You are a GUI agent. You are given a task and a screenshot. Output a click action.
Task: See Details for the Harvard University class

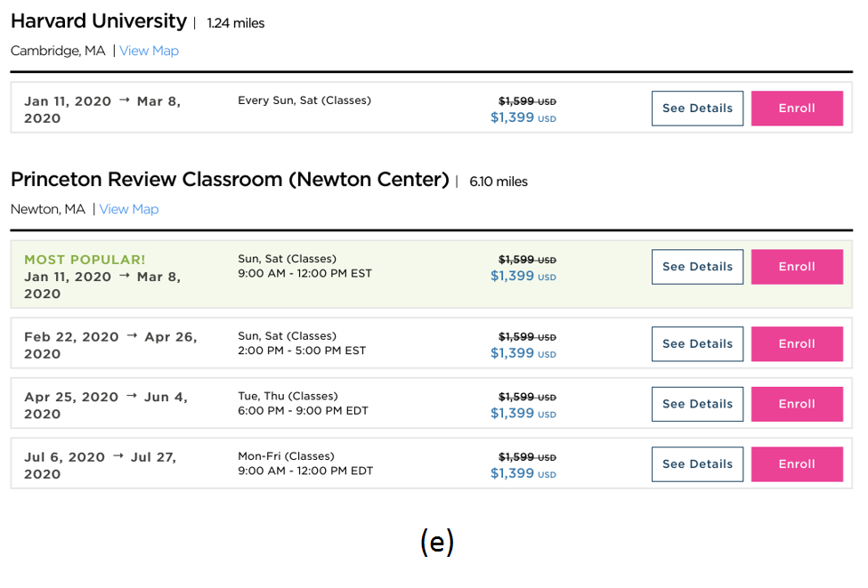[697, 109]
